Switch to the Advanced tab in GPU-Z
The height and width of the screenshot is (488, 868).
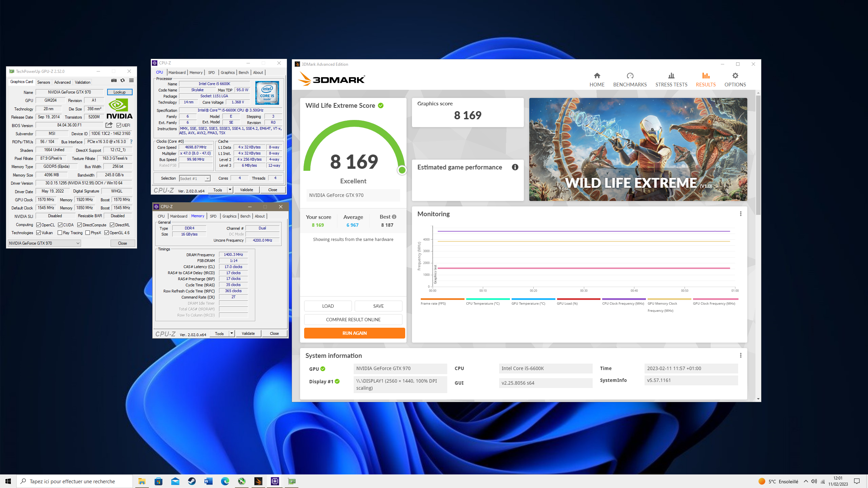click(x=62, y=82)
